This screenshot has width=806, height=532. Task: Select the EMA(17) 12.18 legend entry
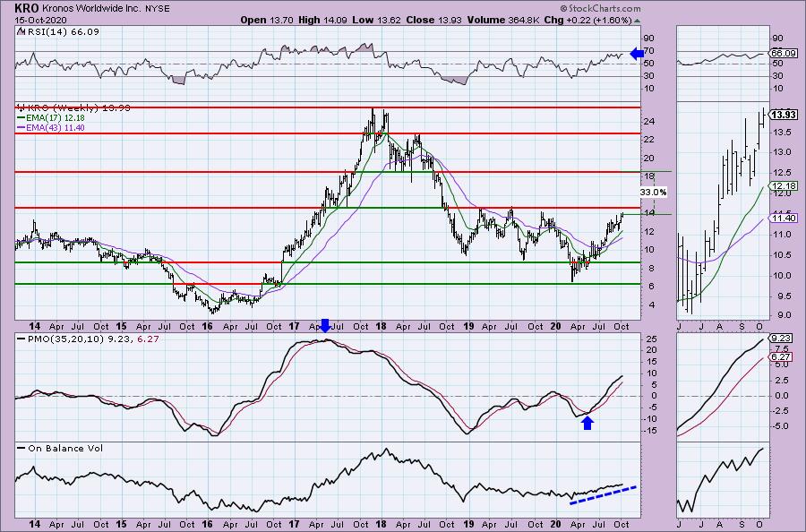[x=56, y=118]
